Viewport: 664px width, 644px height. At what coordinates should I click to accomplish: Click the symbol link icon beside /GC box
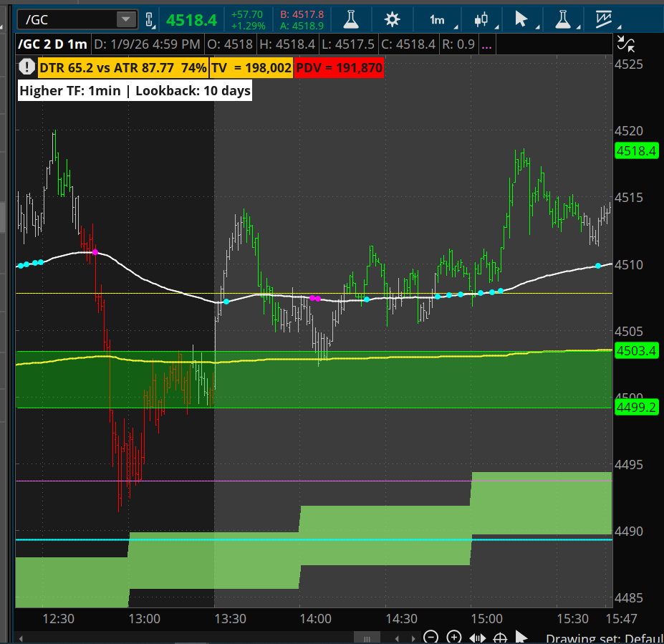149,19
